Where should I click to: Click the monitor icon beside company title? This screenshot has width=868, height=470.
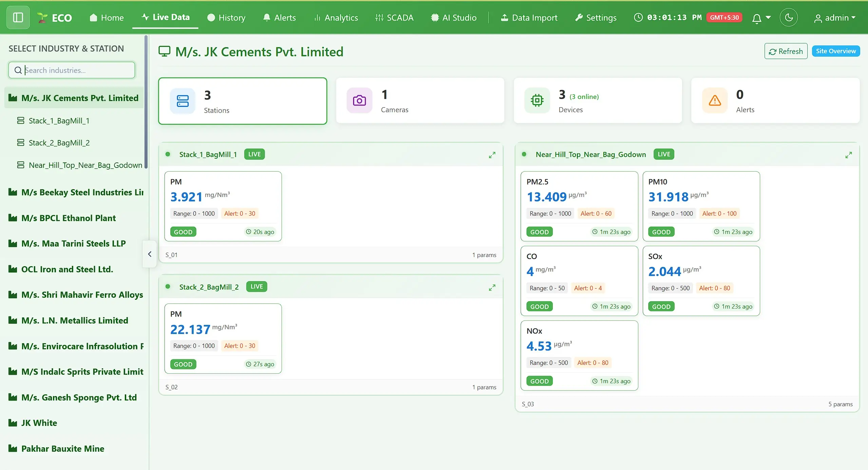165,52
